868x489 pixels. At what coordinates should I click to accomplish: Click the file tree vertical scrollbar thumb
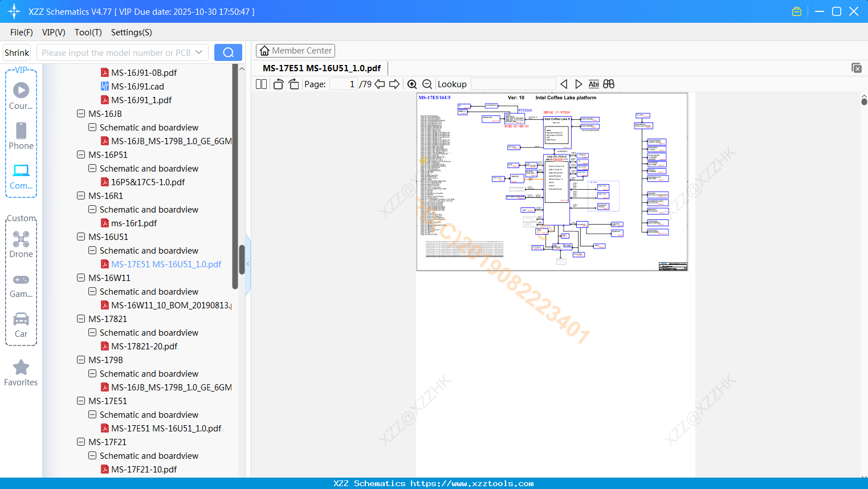pyautogui.click(x=242, y=259)
